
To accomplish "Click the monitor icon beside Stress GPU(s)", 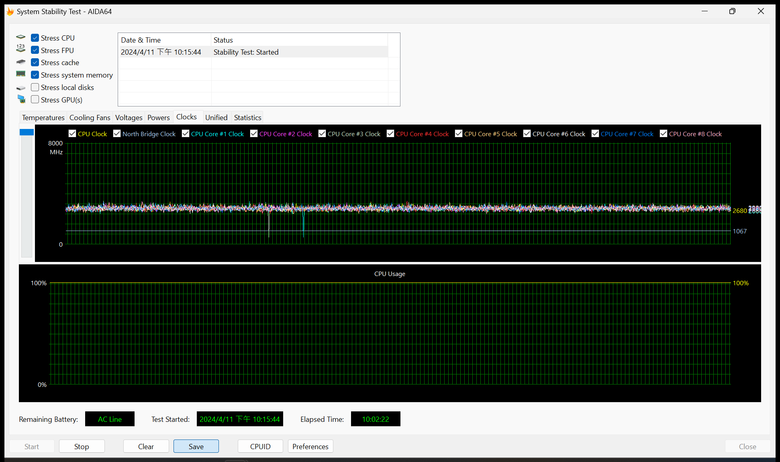I will (21, 99).
